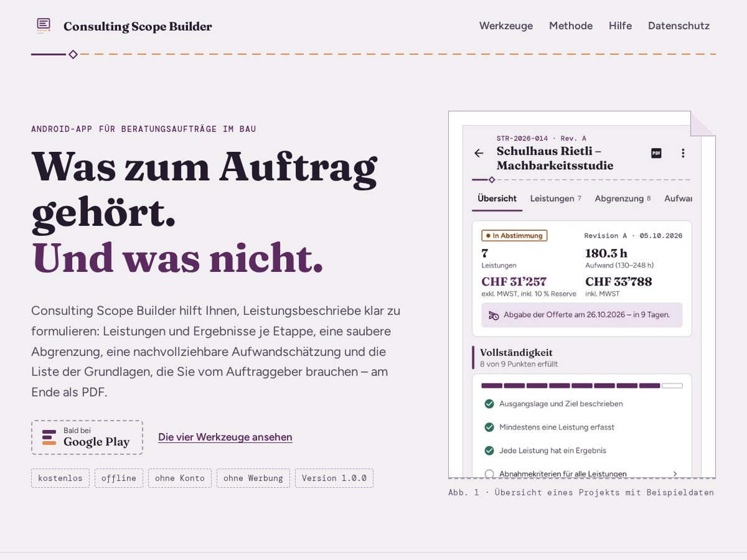Click the 180.3 h effort value

606,253
